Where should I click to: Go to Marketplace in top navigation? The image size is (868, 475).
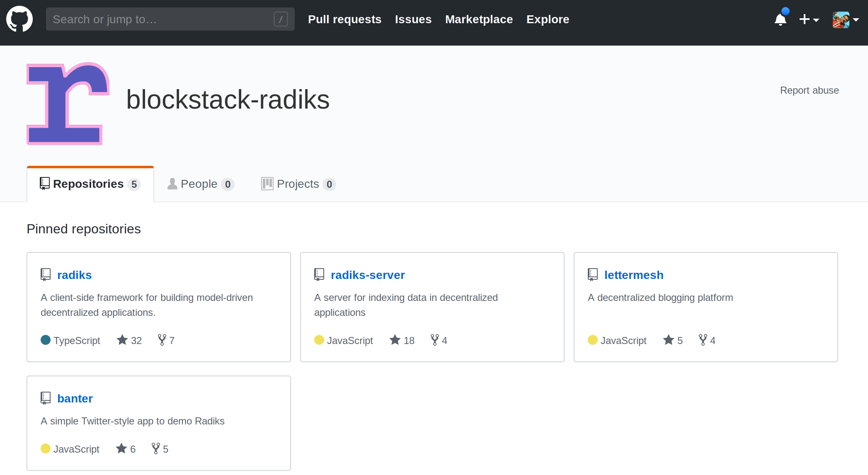click(x=479, y=19)
